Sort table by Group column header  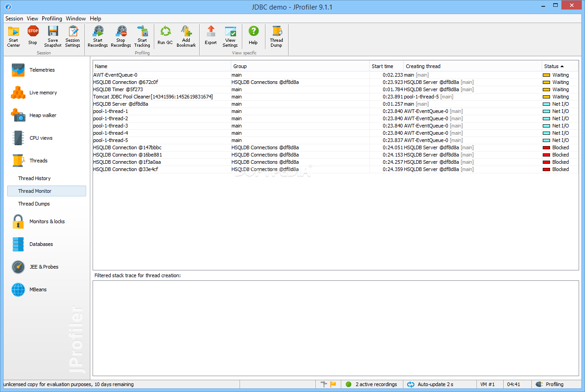point(300,66)
